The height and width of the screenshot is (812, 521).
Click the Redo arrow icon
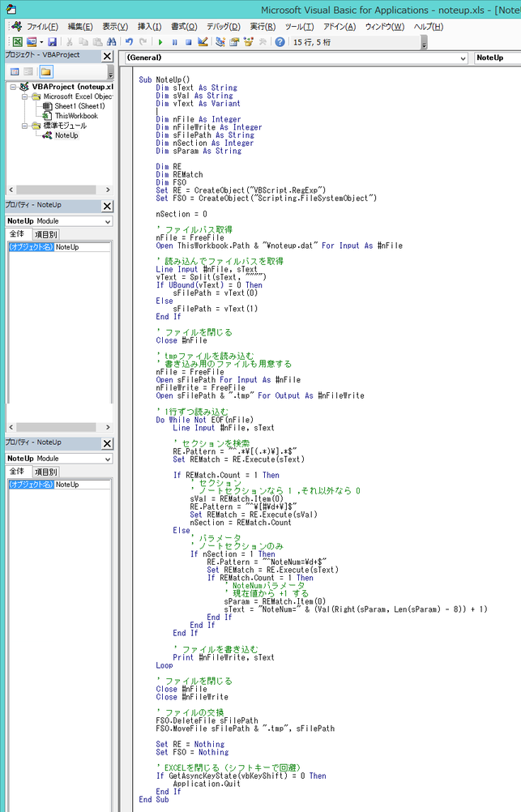[143, 42]
